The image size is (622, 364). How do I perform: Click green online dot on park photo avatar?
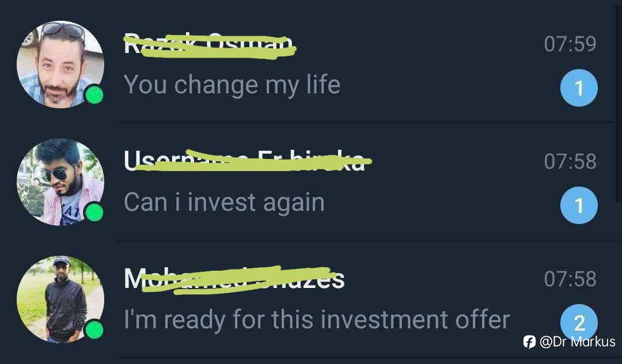[x=94, y=330]
